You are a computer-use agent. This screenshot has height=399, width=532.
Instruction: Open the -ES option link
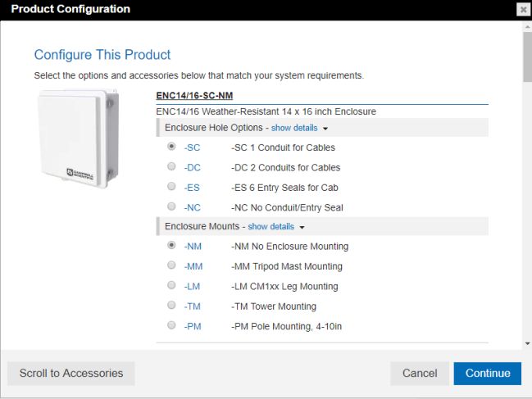[192, 188]
